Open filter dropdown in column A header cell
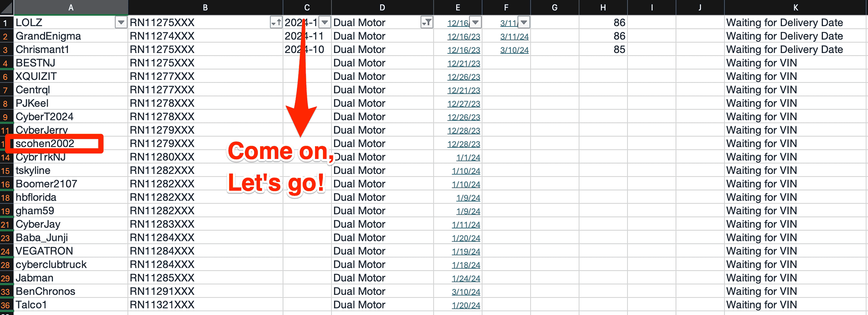The width and height of the screenshot is (868, 315). tap(121, 22)
